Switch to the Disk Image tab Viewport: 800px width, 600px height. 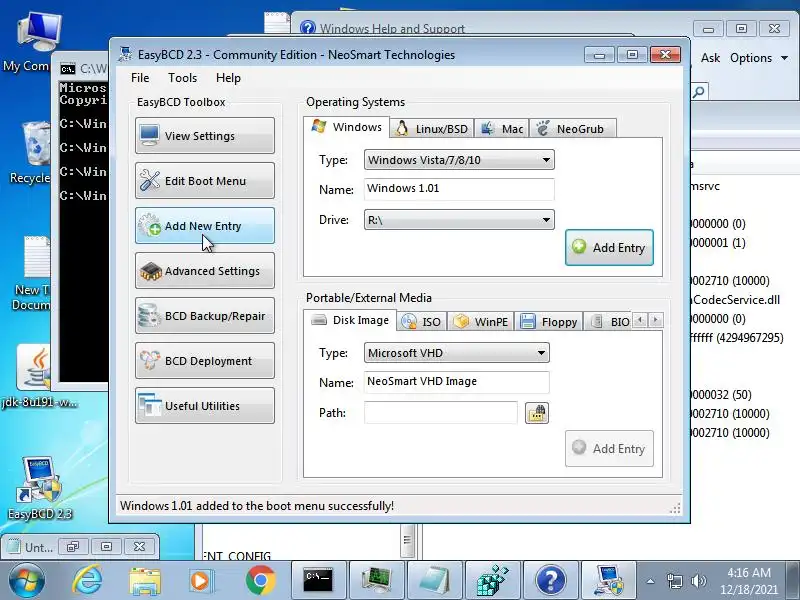(x=350, y=320)
